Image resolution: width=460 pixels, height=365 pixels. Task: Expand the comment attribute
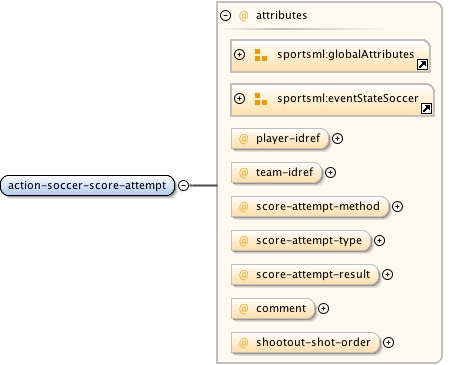(323, 308)
